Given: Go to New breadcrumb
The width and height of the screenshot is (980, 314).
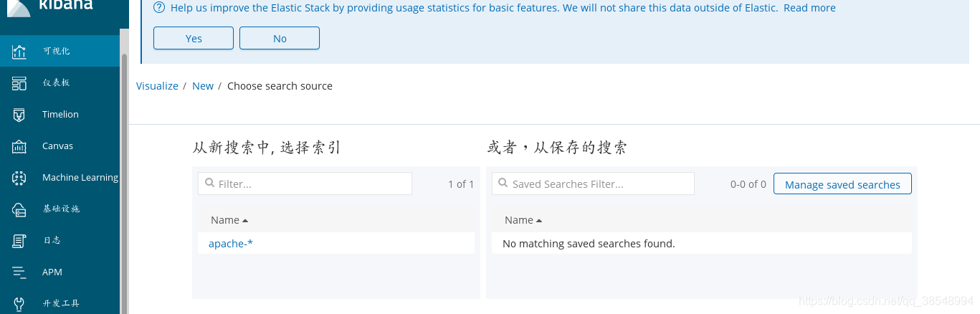Looking at the screenshot, I should 203,86.
